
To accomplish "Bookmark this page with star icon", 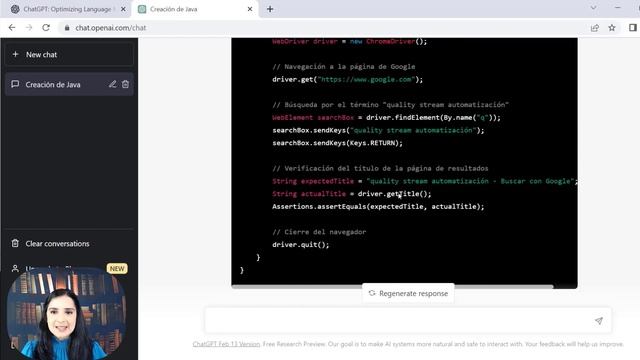I will click(612, 28).
